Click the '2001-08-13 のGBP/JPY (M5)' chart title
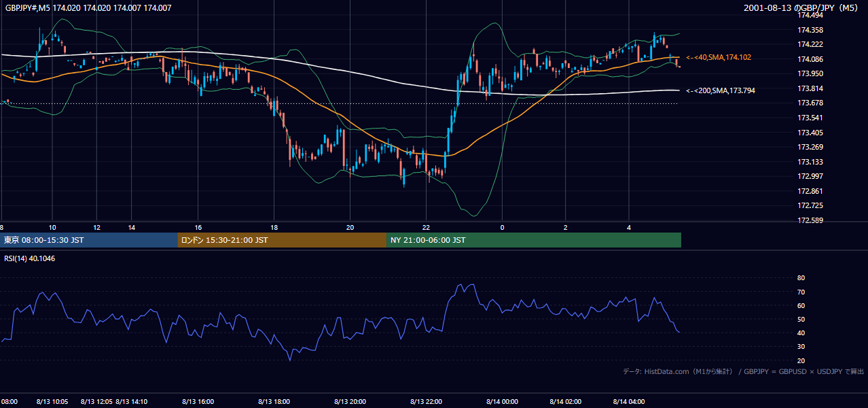 [x=801, y=8]
